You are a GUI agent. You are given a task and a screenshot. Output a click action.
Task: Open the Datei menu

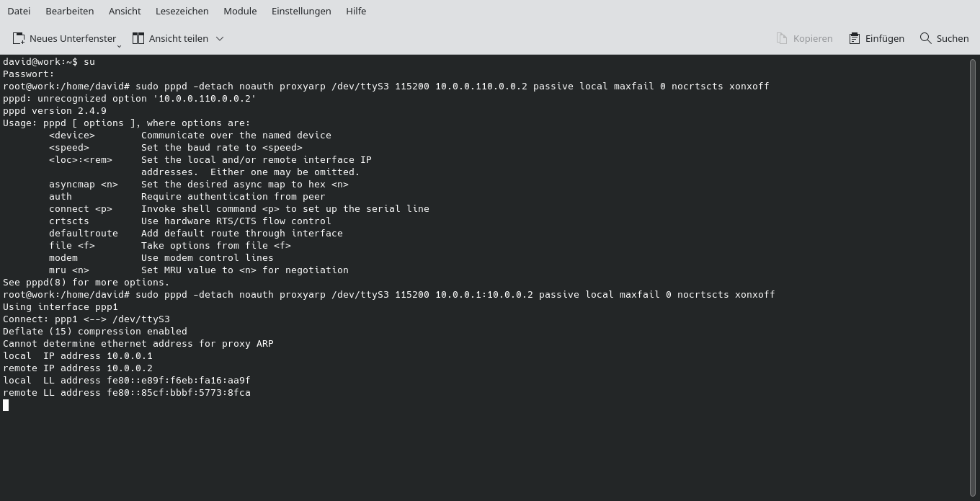click(x=19, y=11)
